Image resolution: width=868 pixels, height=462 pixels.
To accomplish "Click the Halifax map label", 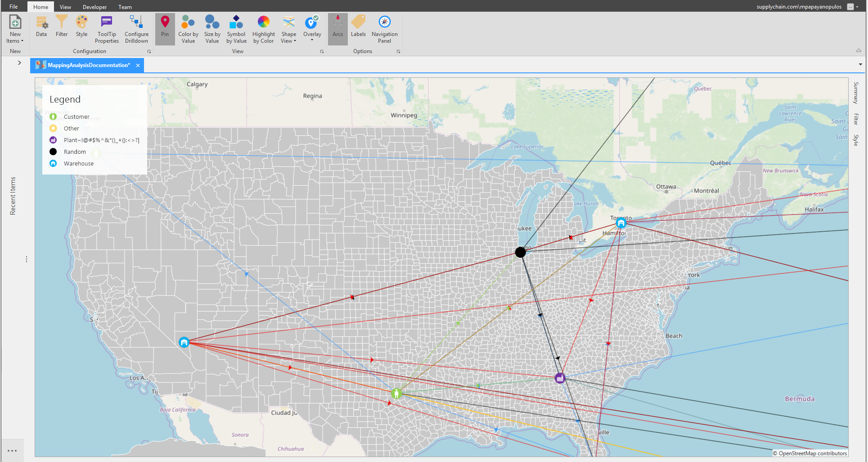I will pyautogui.click(x=814, y=209).
